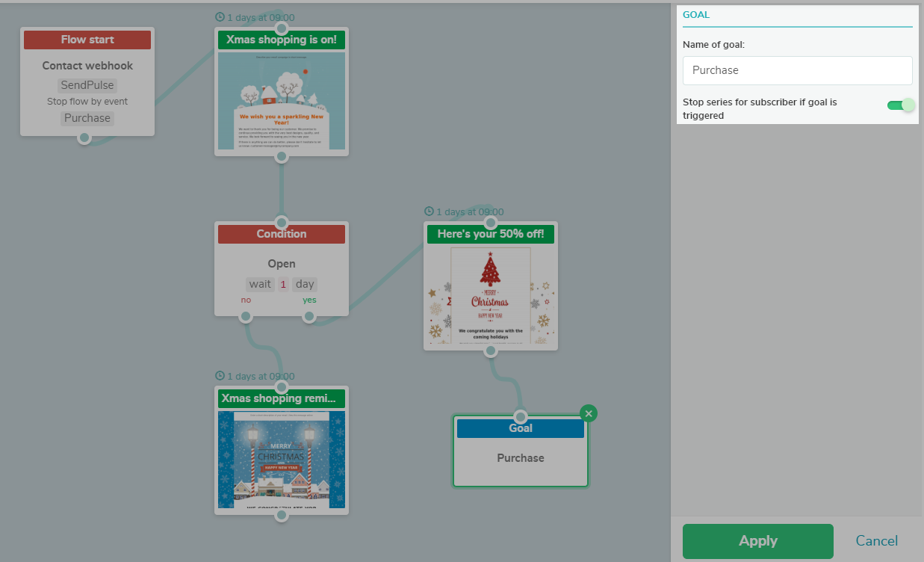
Task: Open the snowy New Year email preview thumbnail
Action: tap(282, 101)
